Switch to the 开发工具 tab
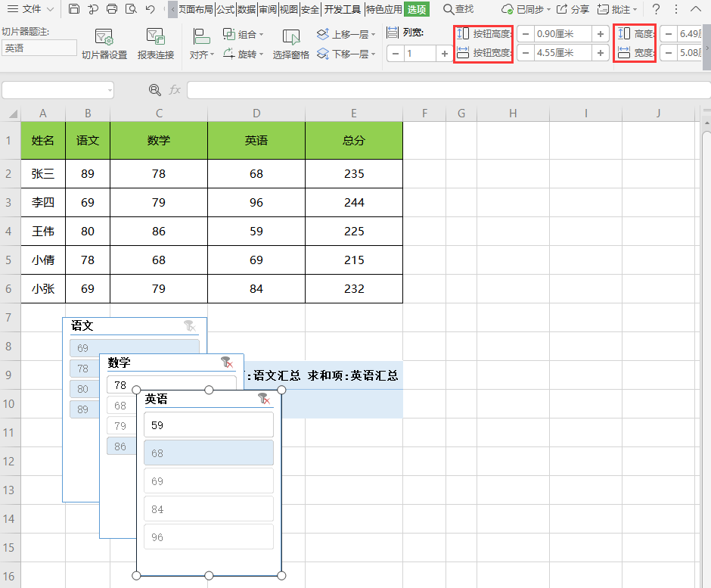 [x=343, y=9]
